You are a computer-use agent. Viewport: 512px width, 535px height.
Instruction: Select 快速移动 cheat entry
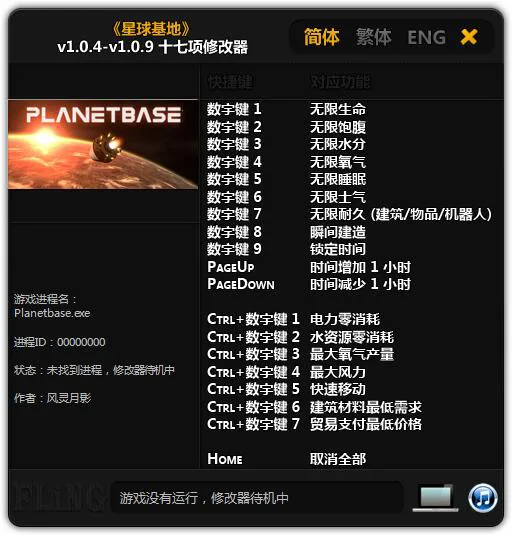338,389
